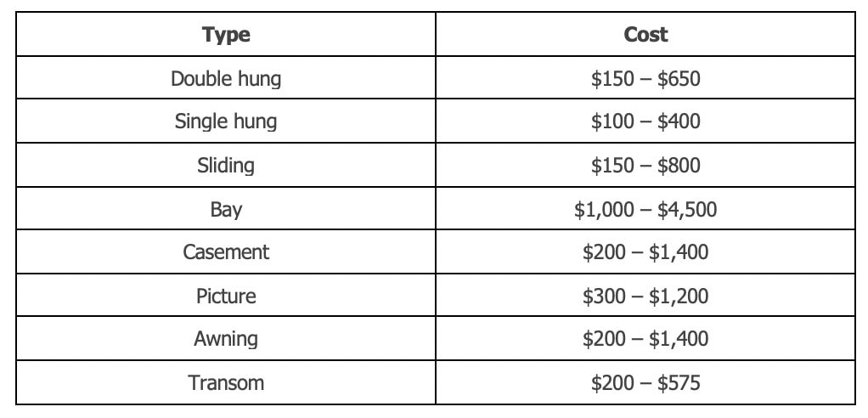Click the Type column header

[x=226, y=35]
